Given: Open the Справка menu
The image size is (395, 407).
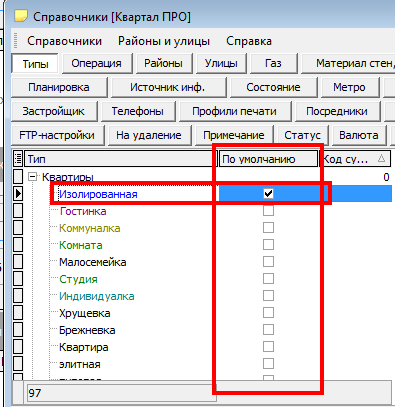Looking at the screenshot, I should [249, 41].
